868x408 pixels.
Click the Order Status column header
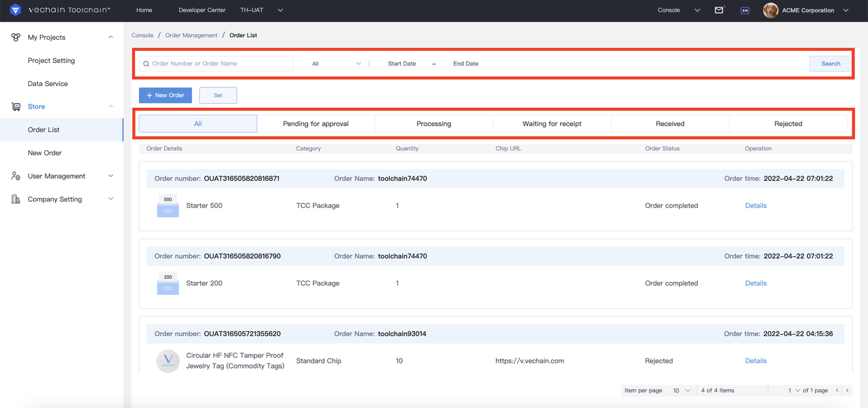coord(663,148)
